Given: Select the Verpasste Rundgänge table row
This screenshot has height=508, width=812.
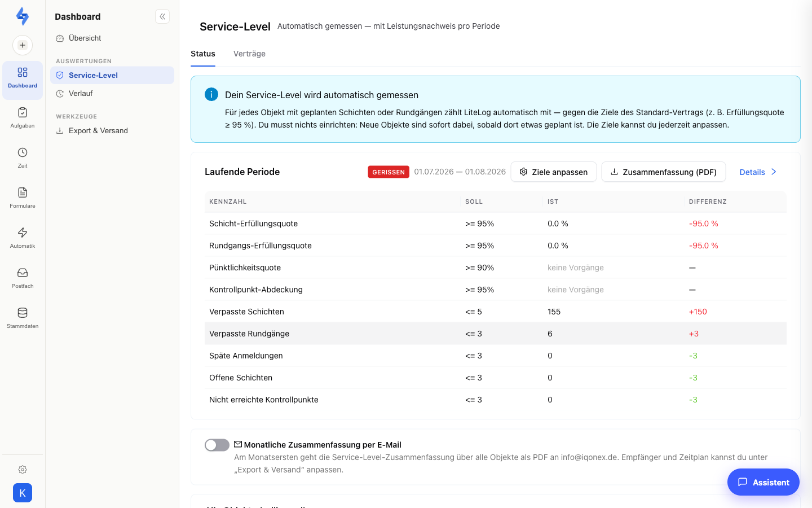Looking at the screenshot, I should tap(496, 334).
